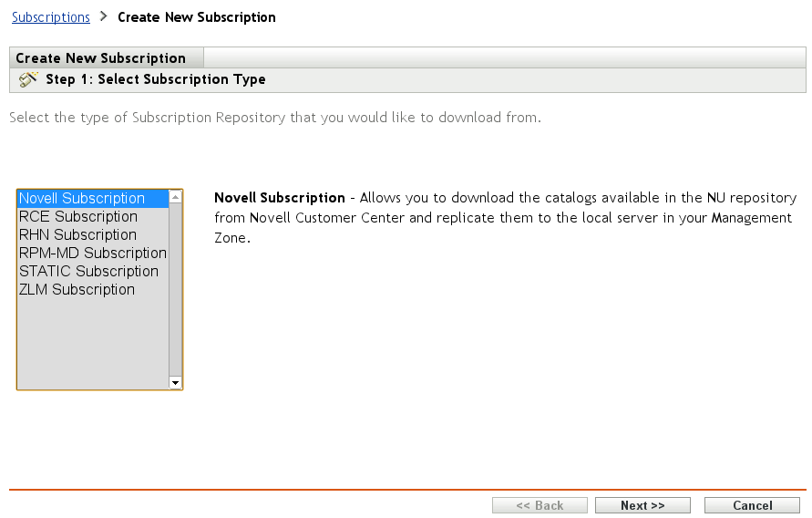Open the Subscriptions breadcrumb link
This screenshot has width=812, height=518.
click(x=51, y=17)
